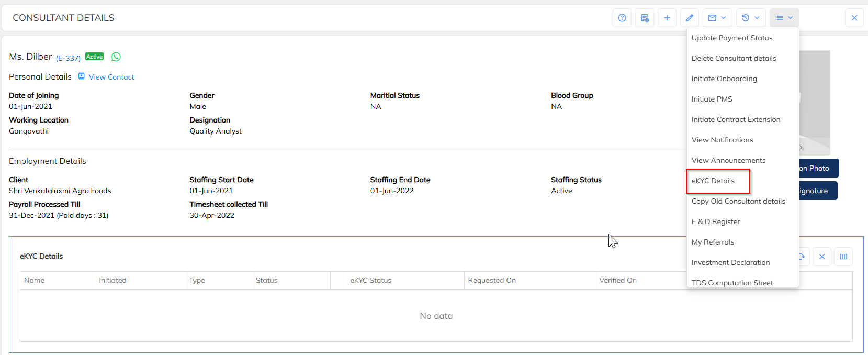This screenshot has width=868, height=355.
Task: Sort by the eKYC Status column header
Action: coord(371,280)
